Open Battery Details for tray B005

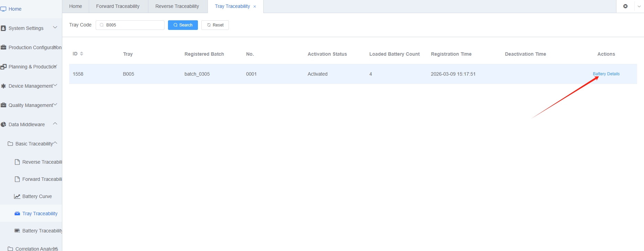click(x=606, y=74)
